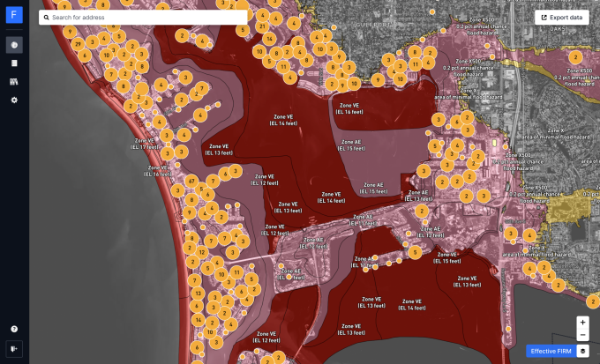Open the settings gear in sidebar

click(14, 100)
